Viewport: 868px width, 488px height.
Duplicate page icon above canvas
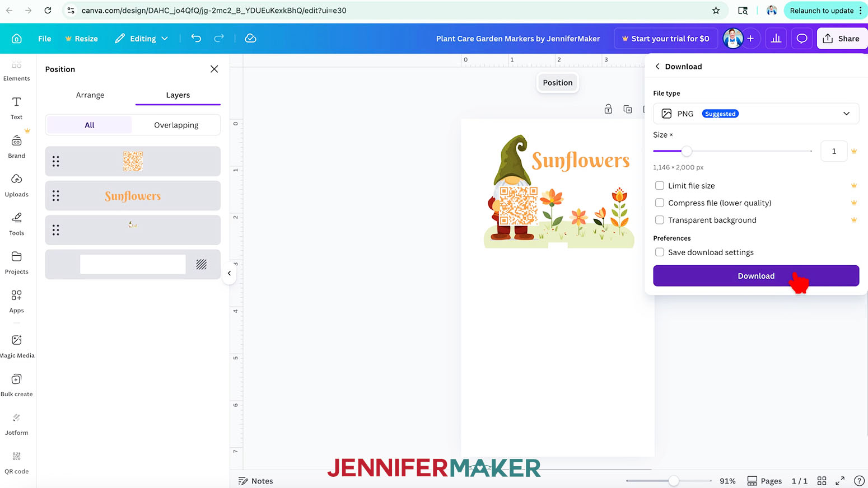[x=628, y=109]
